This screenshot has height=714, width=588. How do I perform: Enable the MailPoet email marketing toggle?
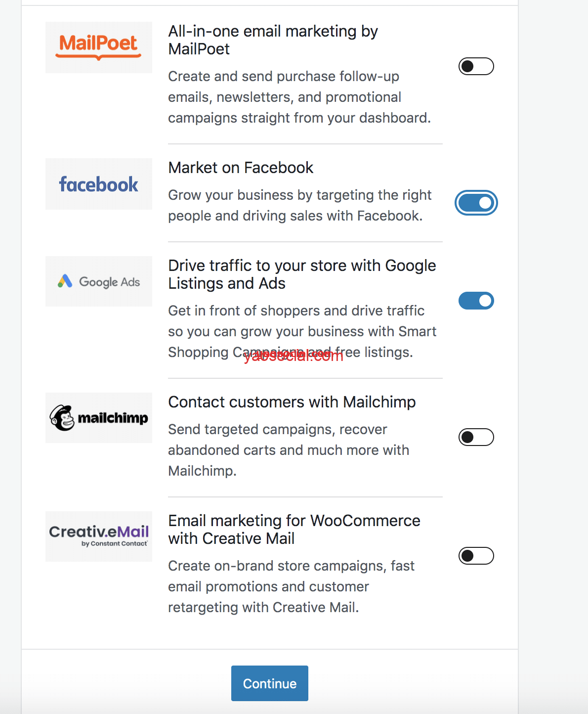point(476,66)
